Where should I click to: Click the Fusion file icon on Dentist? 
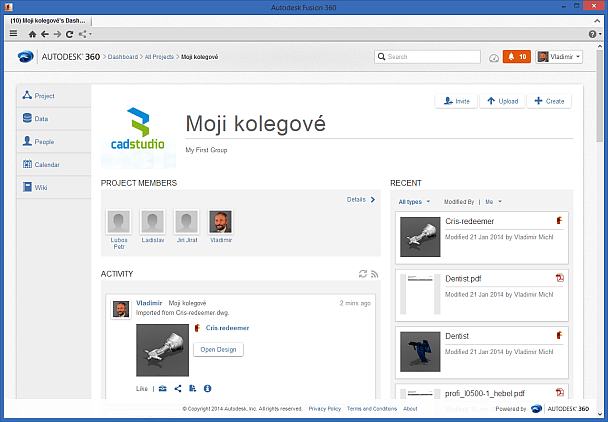pyautogui.click(x=559, y=335)
